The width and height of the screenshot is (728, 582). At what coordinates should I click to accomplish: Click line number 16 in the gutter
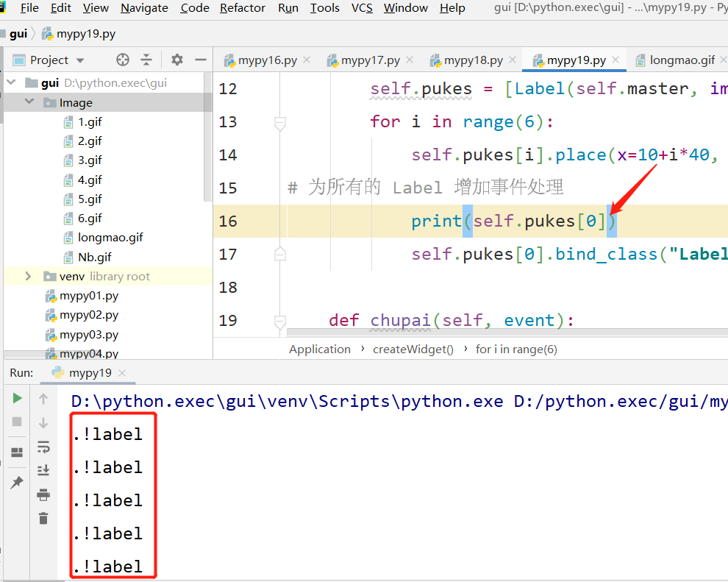tap(228, 221)
